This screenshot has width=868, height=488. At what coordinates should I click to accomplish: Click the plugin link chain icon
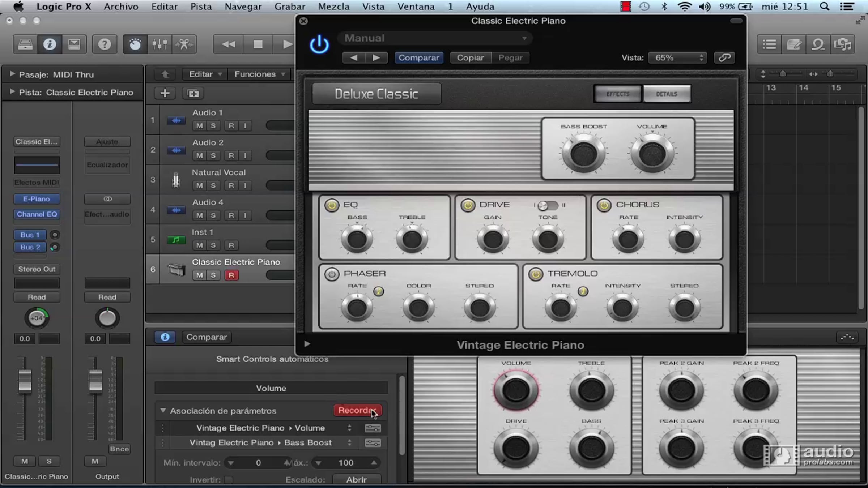pos(724,58)
